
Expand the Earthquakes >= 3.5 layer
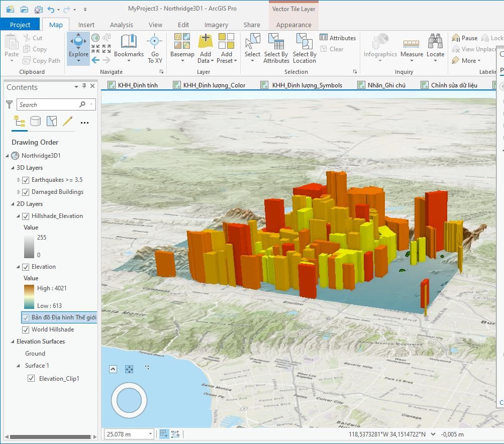tap(19, 180)
